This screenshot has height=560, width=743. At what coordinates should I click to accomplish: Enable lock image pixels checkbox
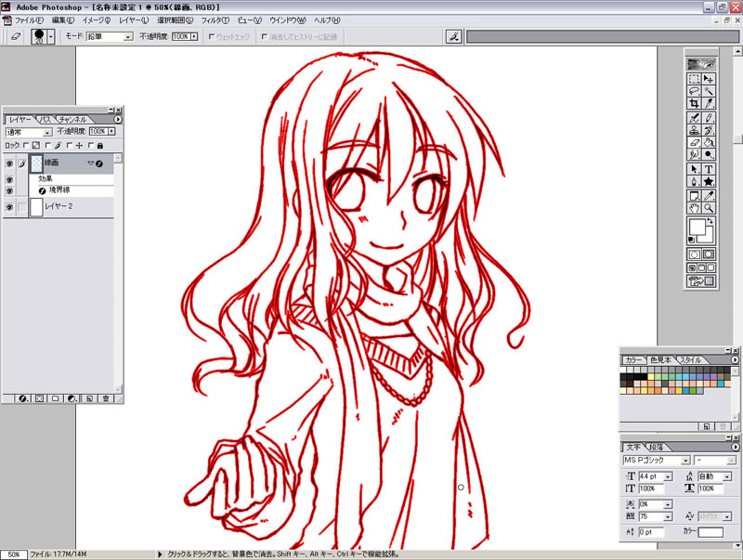point(48,146)
